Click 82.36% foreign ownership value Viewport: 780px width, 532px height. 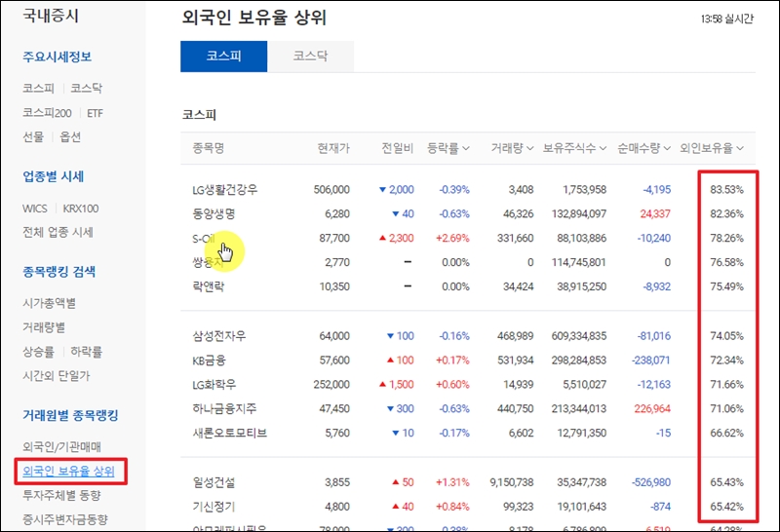pyautogui.click(x=726, y=213)
